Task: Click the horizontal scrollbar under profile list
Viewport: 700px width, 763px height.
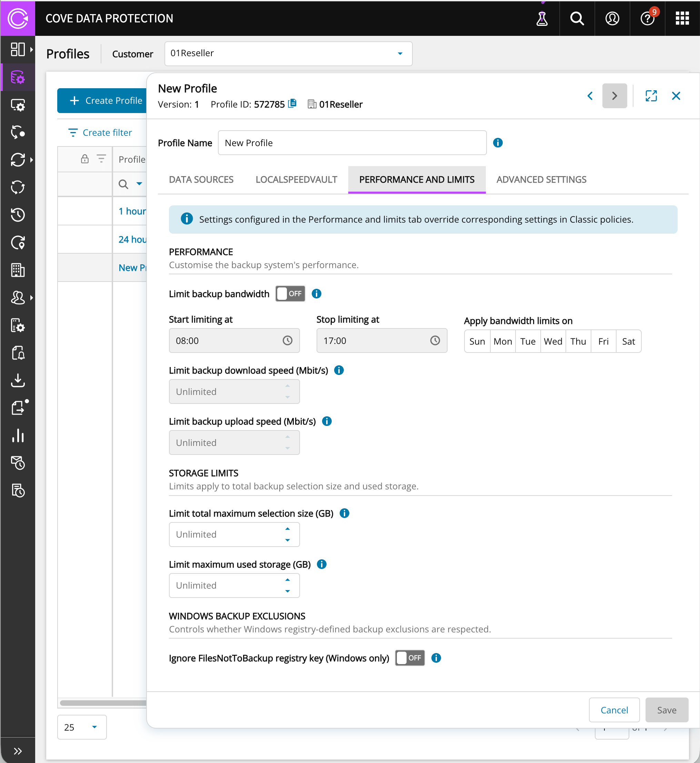Action: [103, 703]
